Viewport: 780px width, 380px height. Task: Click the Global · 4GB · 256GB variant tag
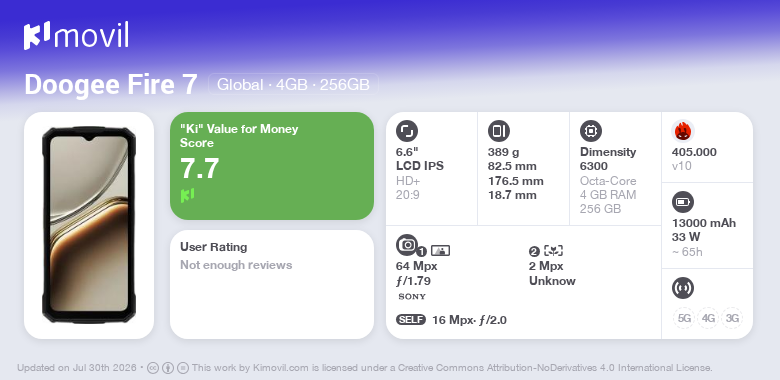293,85
